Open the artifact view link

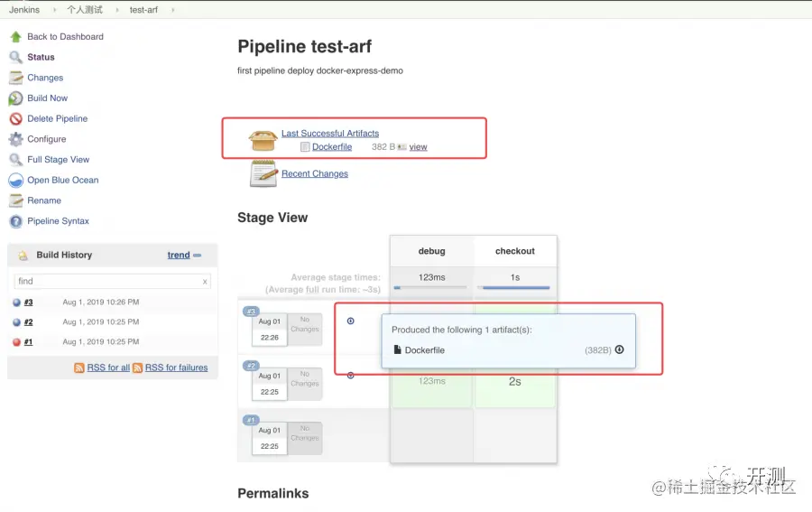pos(418,147)
